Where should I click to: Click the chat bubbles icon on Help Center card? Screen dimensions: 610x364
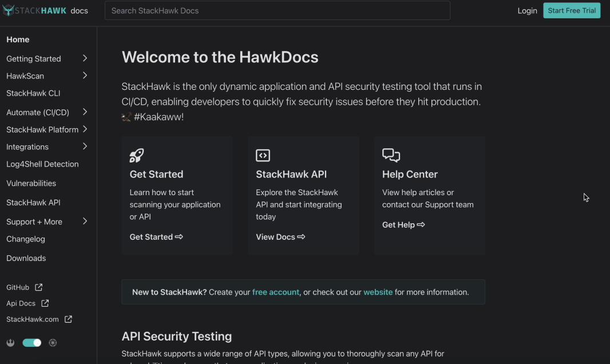[391, 155]
